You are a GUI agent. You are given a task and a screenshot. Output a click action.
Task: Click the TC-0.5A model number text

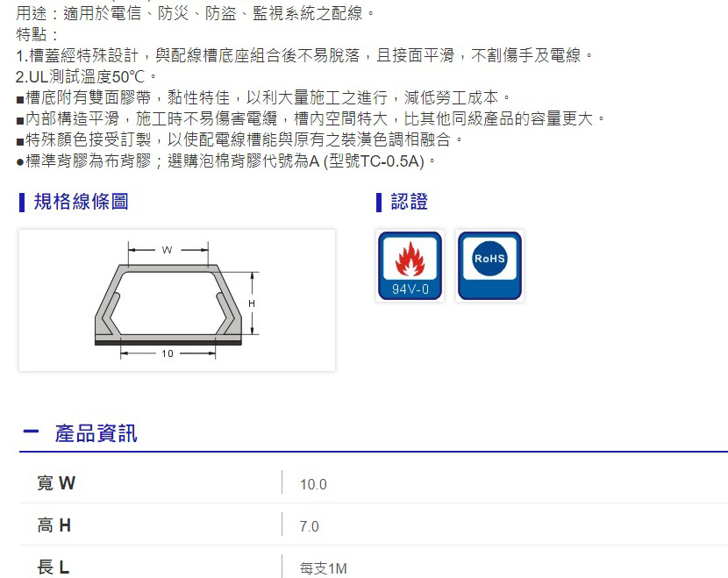390,161
